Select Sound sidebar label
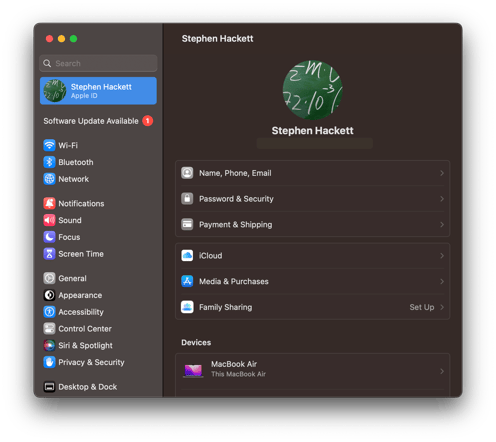496x442 pixels. click(70, 220)
